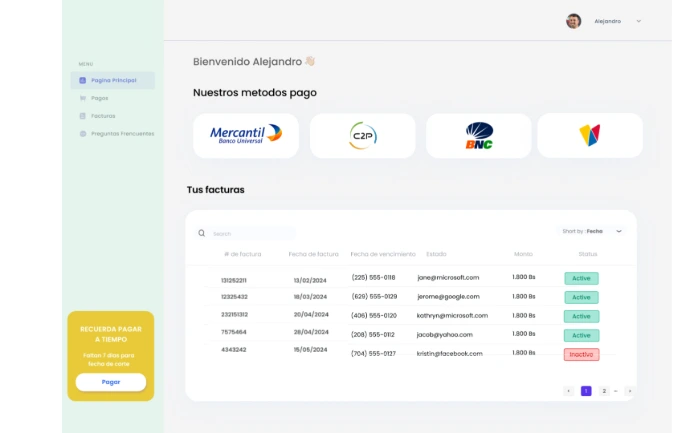690x433 pixels.
Task: Click Alejandro's profile avatar
Action: pyautogui.click(x=573, y=21)
